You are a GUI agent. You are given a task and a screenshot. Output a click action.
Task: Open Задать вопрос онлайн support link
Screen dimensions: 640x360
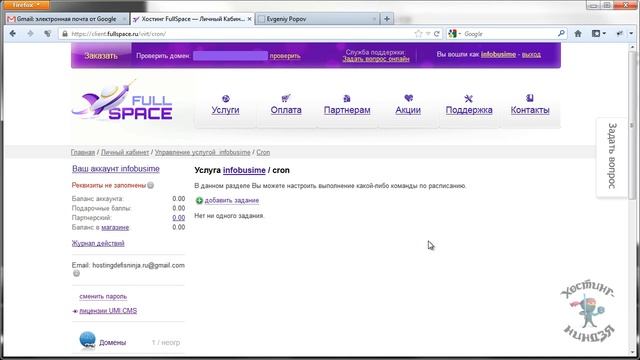coord(376,59)
